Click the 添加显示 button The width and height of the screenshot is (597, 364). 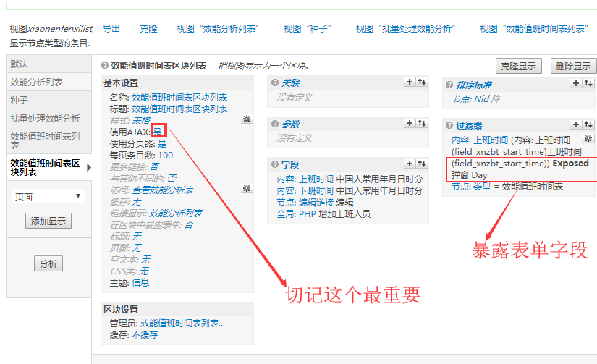pos(48,221)
